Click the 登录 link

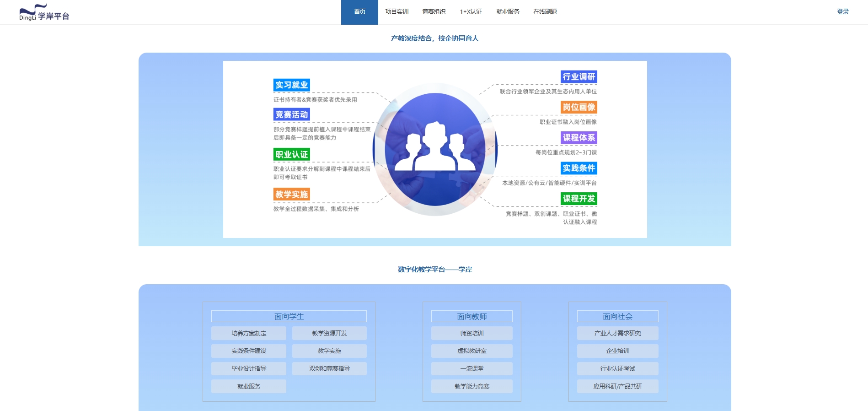click(x=842, y=12)
